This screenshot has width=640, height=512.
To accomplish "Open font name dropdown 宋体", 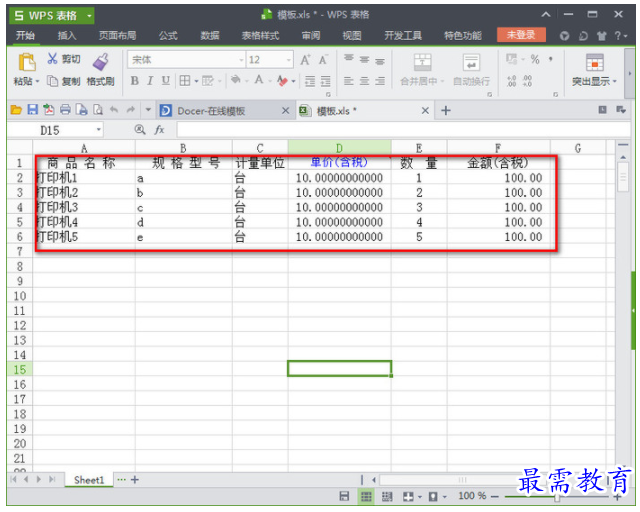I will (241, 60).
